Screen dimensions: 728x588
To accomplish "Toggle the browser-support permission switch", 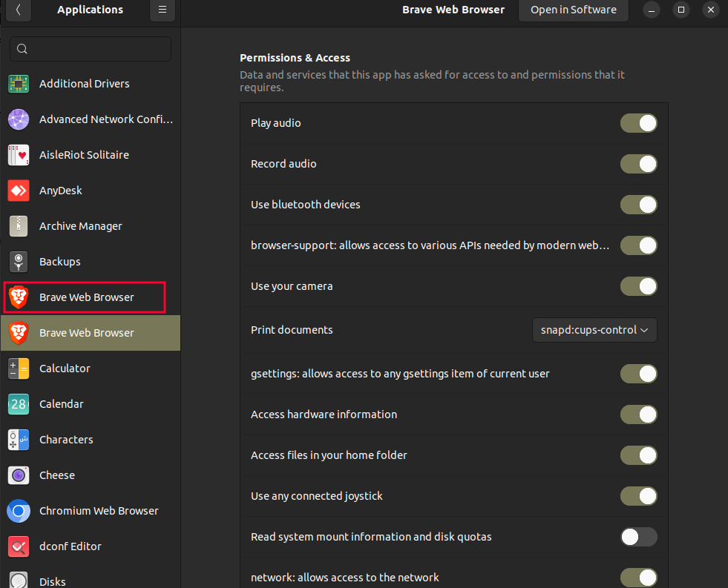I will click(638, 245).
